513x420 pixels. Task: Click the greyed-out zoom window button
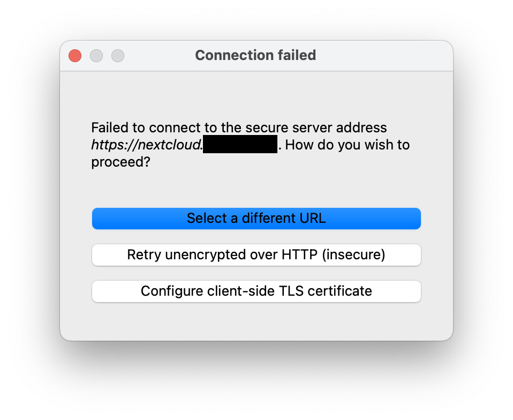(x=118, y=56)
